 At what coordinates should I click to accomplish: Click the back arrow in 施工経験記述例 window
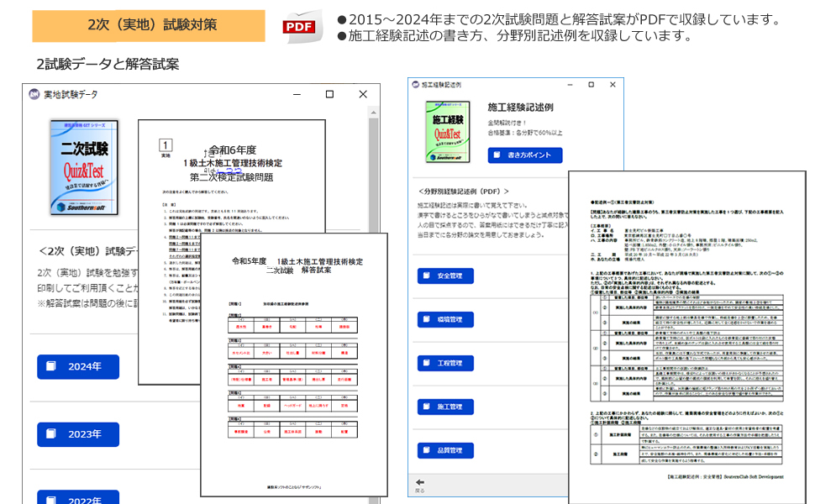420,482
